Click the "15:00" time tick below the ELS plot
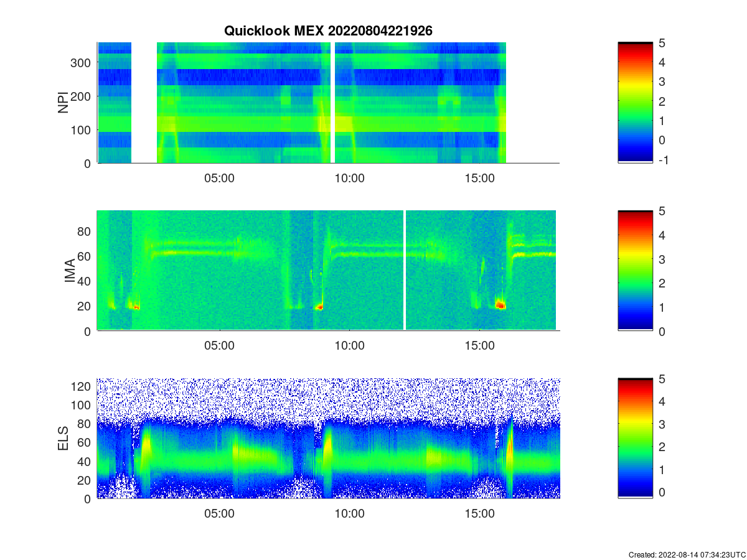Image resolution: width=747 pixels, height=560 pixels. click(479, 514)
